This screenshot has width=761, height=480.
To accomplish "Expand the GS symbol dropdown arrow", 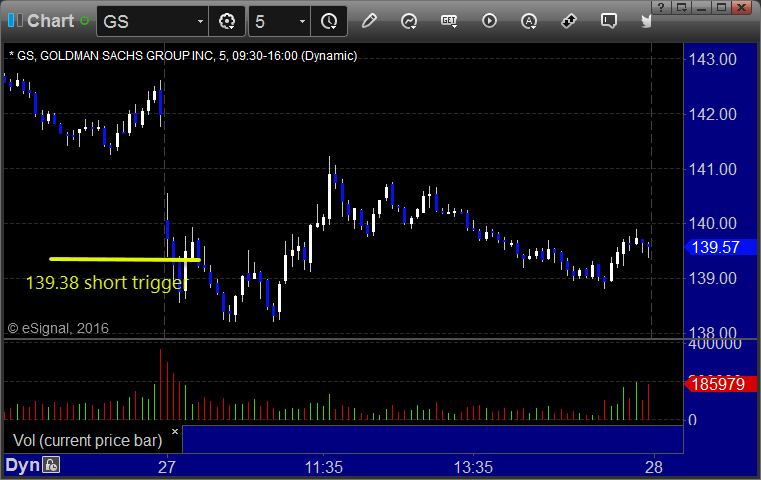I will pyautogui.click(x=200, y=21).
